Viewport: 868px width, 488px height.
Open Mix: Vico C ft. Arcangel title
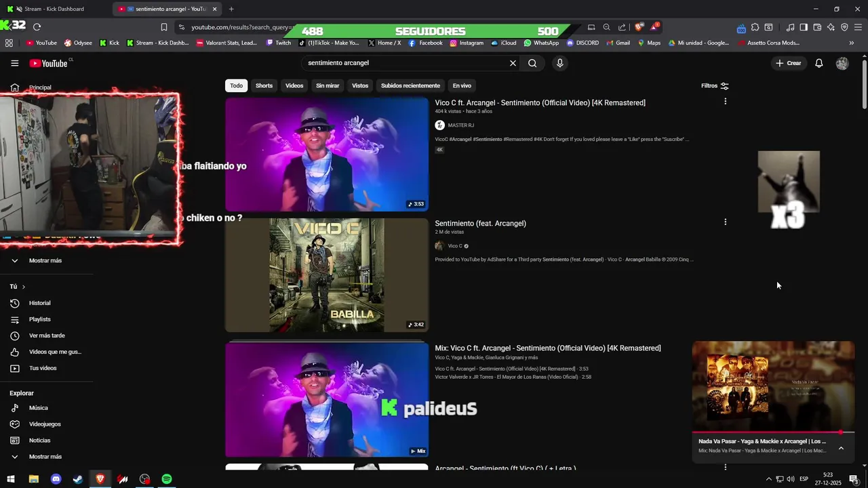coord(548,348)
